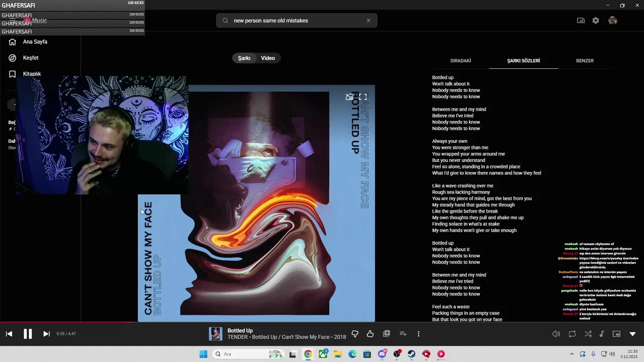
Task: Click lyric line 'Always your own'
Action: pyautogui.click(x=450, y=141)
